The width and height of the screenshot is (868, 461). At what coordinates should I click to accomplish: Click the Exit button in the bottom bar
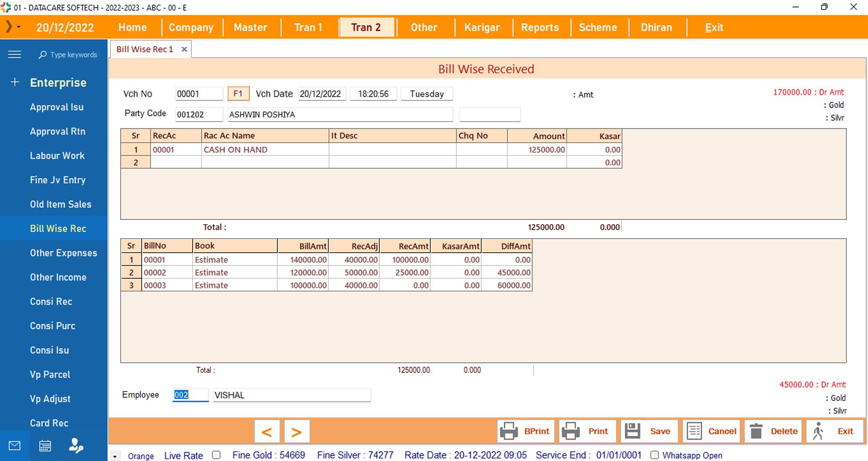pyautogui.click(x=835, y=431)
